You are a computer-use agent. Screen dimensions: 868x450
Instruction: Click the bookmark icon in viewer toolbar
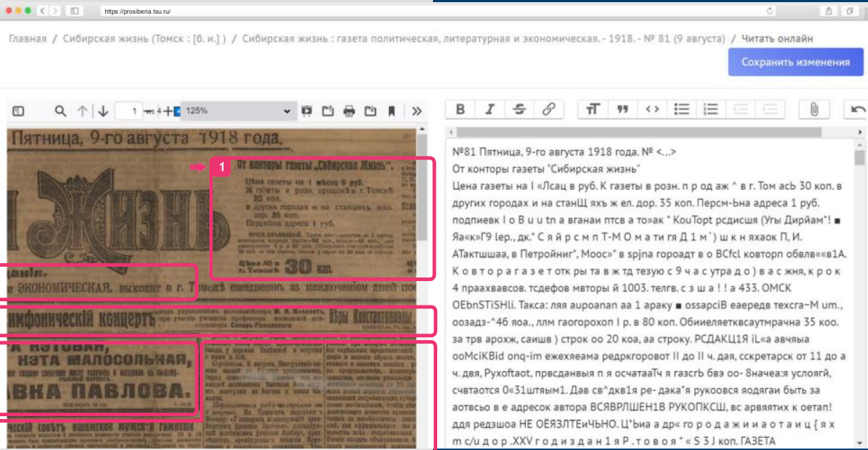point(392,111)
